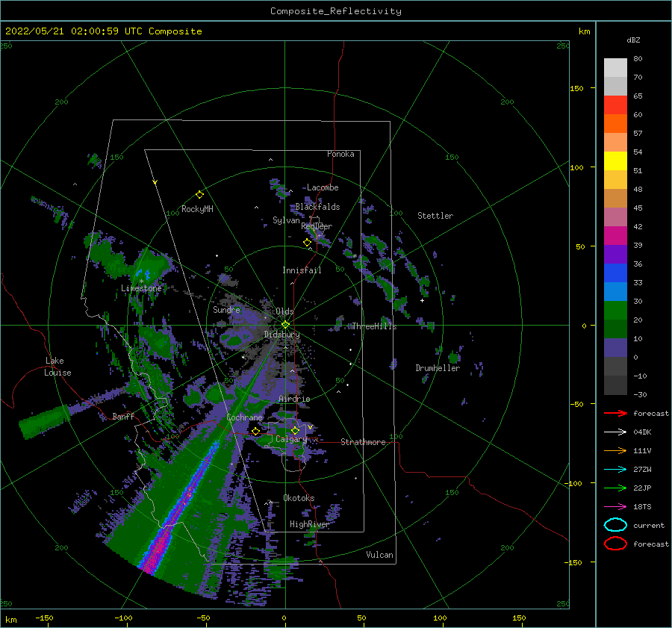This screenshot has width=672, height=628.
Task: Pick the bright green 20-30 dBZ swatch
Action: point(615,311)
